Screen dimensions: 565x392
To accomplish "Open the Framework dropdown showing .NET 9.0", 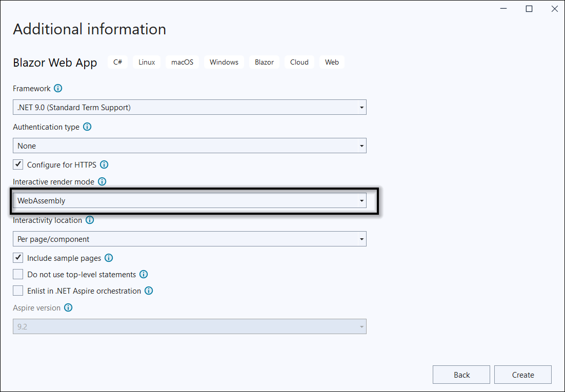I will (190, 108).
